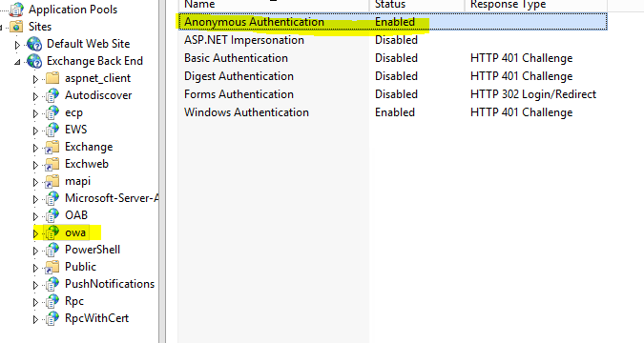This screenshot has width=644, height=343.
Task: Expand the aspnet_client tree node
Action: (35, 79)
